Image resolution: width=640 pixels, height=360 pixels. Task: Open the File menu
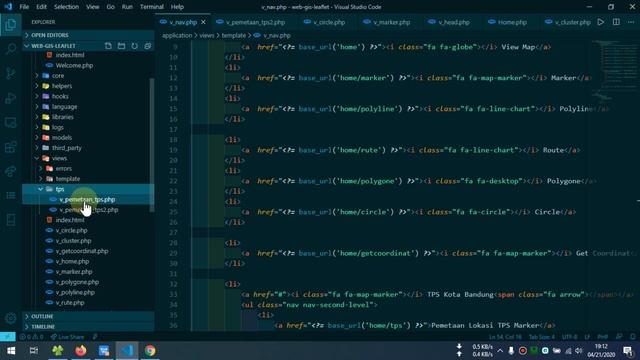click(x=24, y=7)
